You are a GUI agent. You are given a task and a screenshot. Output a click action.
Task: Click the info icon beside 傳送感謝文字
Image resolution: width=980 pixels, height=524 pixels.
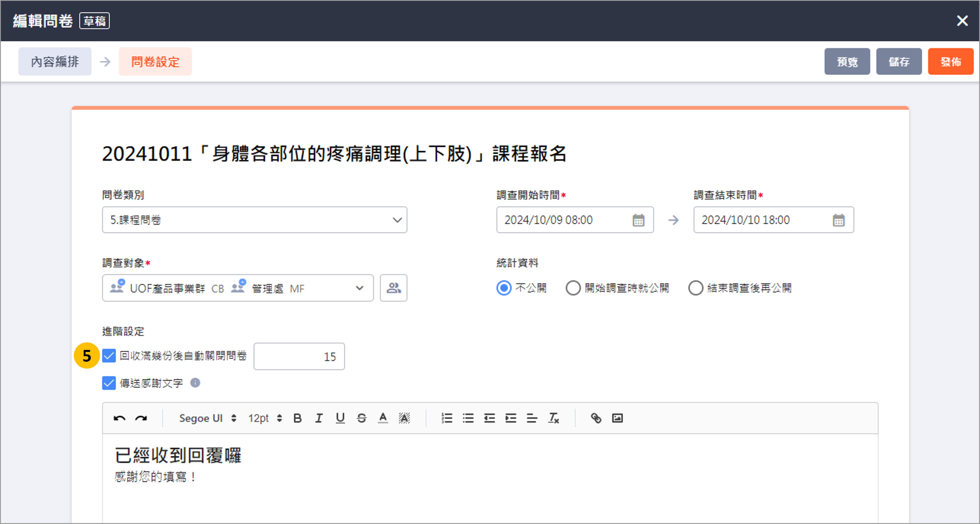pos(195,383)
